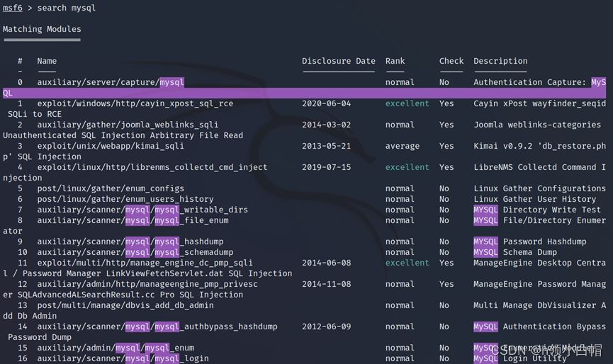Click description 'Joomla weblinks-categories'
The image size is (613, 364).
click(537, 125)
